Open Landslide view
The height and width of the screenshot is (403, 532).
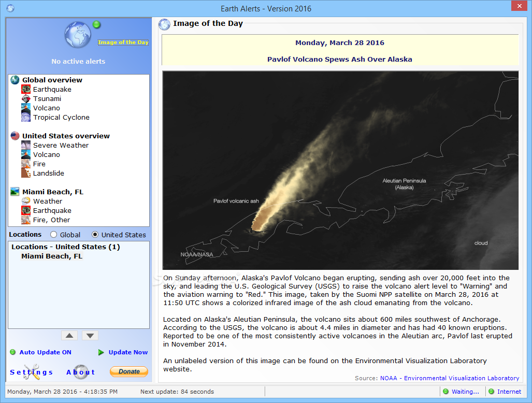[49, 174]
